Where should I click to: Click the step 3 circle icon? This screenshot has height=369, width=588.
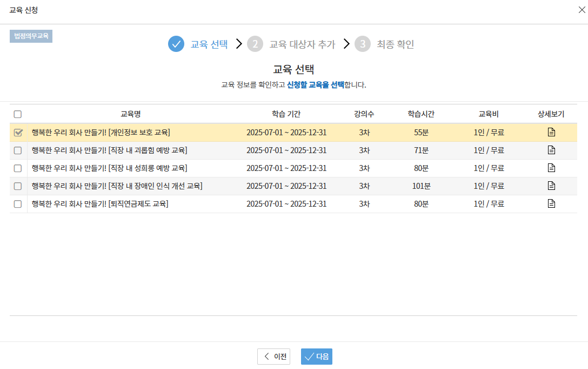363,44
